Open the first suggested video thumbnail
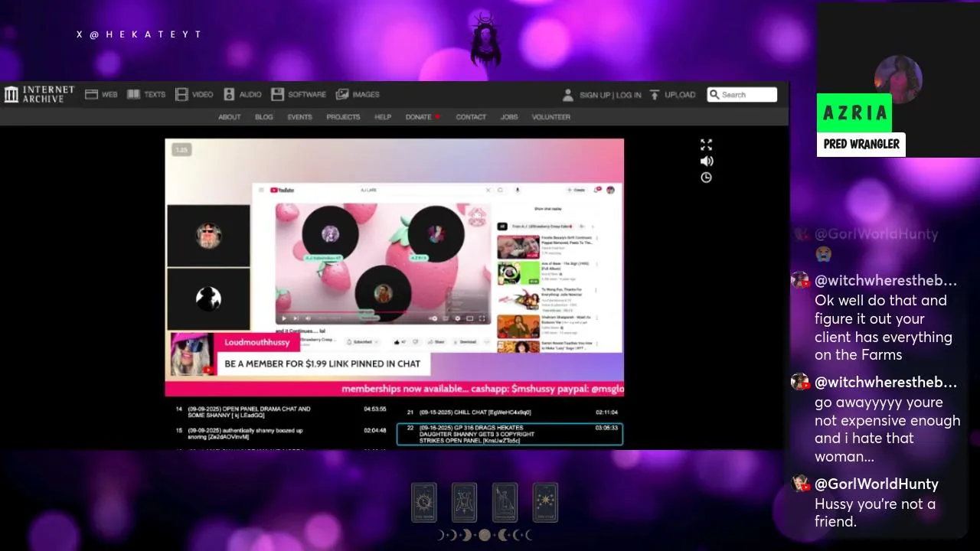The image size is (980, 551). click(x=518, y=246)
